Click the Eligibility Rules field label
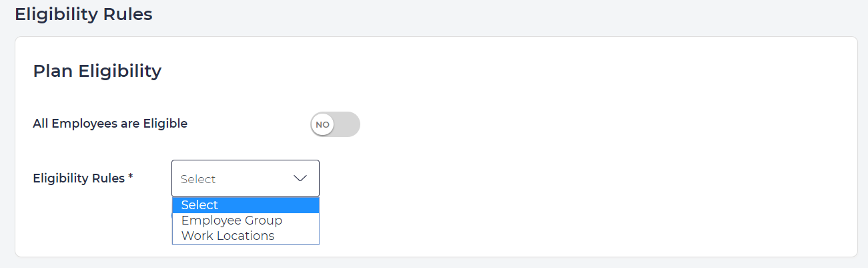Screen dimensions: 868x268 pos(79,178)
